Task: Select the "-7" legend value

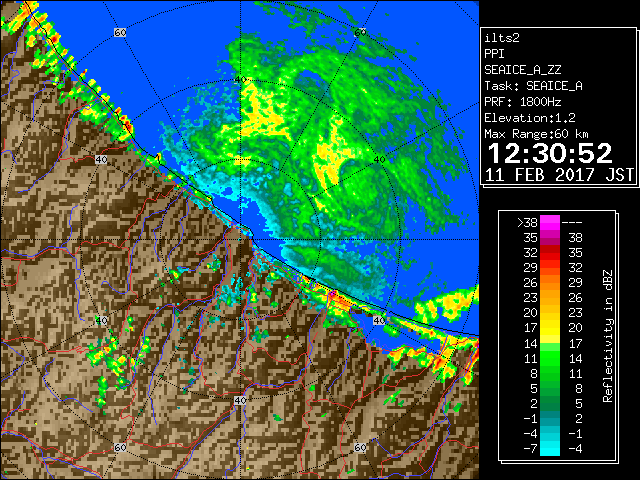Action: [x=530, y=449]
